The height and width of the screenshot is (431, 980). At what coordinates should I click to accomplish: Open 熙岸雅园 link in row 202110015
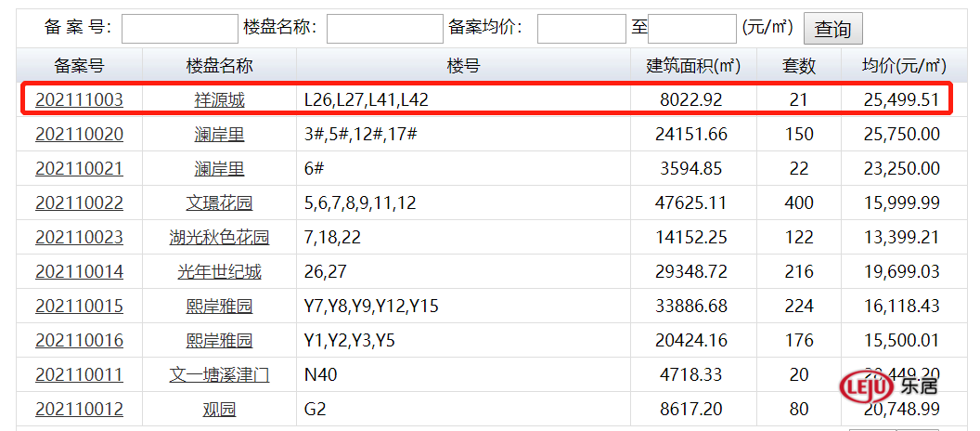point(219,307)
